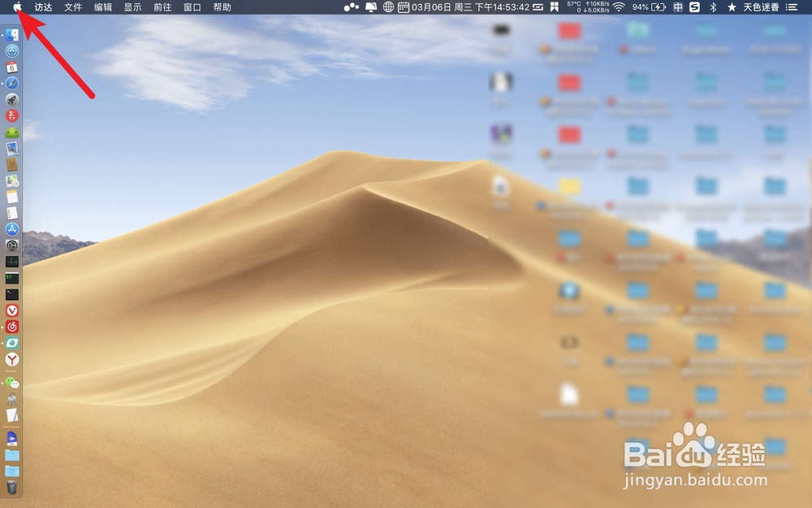Viewport: 812px width, 508px height.
Task: Toggle Bluetooth from the status bar icon
Action: 711,8
